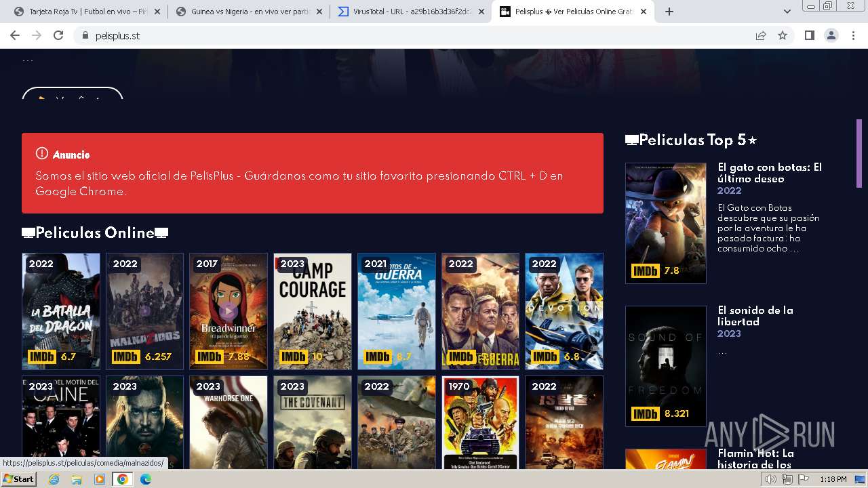868x488 pixels.
Task: Open the Devotion movie poster
Action: click(x=564, y=311)
